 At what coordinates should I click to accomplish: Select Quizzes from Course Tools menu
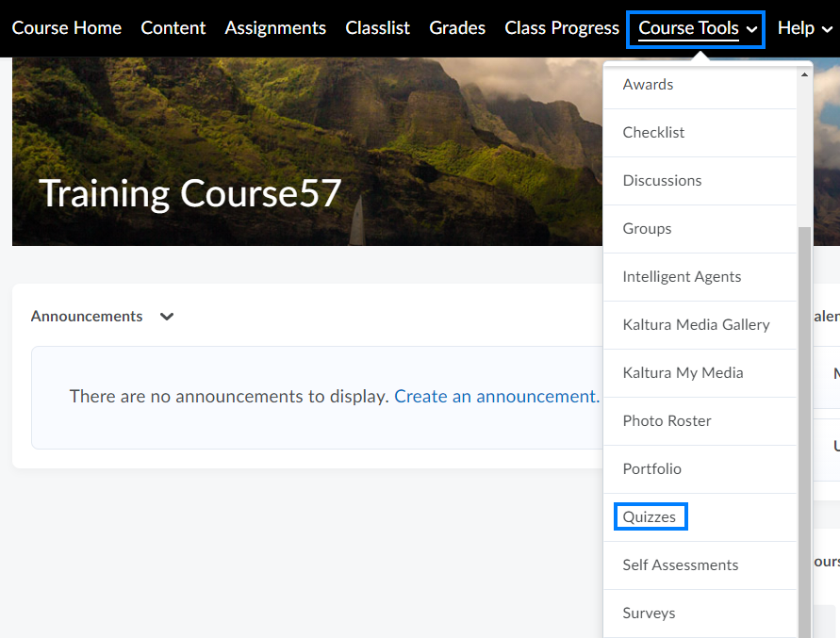(x=650, y=517)
